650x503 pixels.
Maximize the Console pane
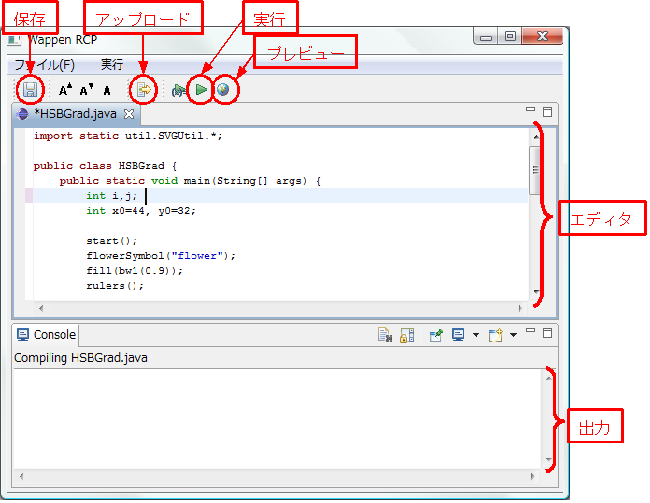(x=547, y=333)
